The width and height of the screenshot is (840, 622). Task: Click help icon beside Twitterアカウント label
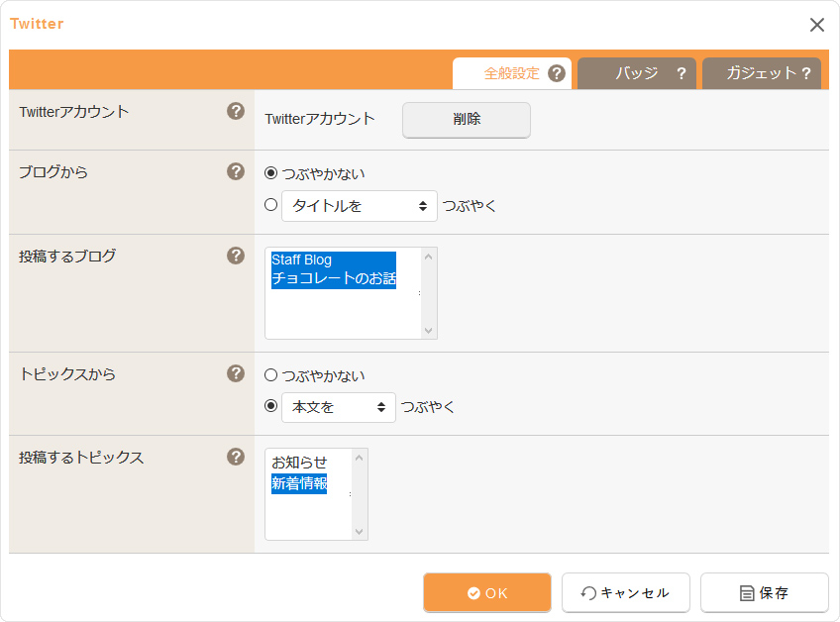[236, 112]
